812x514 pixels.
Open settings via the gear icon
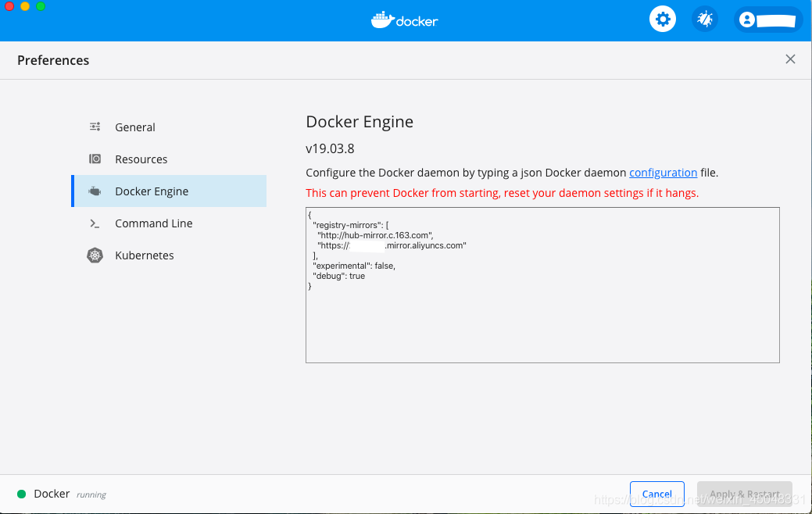click(x=663, y=20)
